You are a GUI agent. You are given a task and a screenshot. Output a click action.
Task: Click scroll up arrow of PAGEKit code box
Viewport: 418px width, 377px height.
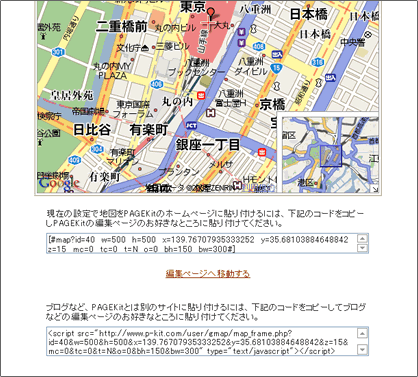[362, 238]
